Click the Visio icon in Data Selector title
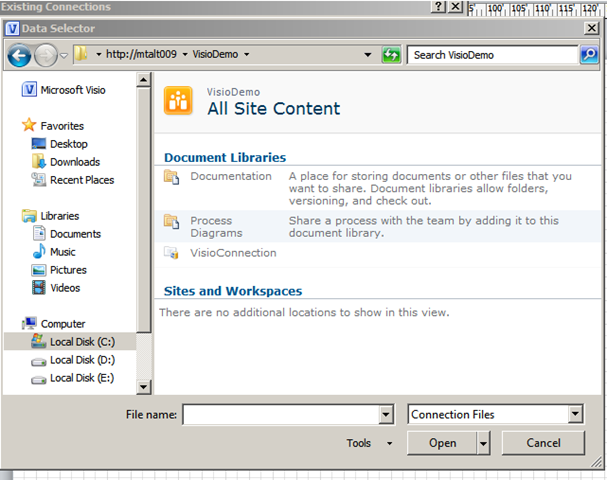 [12, 28]
